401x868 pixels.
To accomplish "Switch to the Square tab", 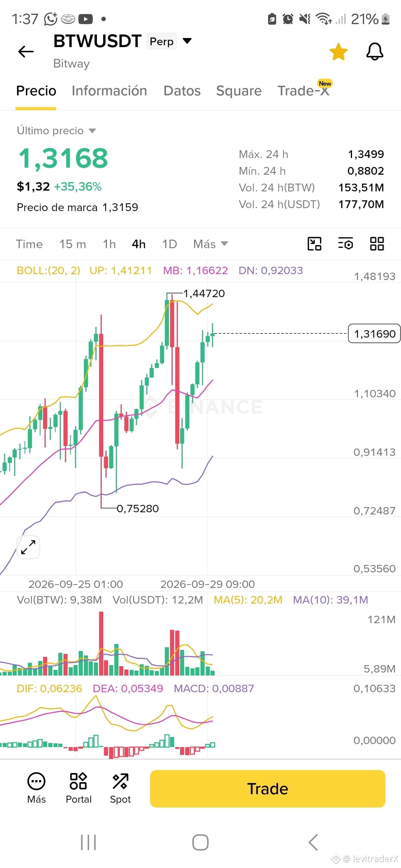I will coord(239,91).
